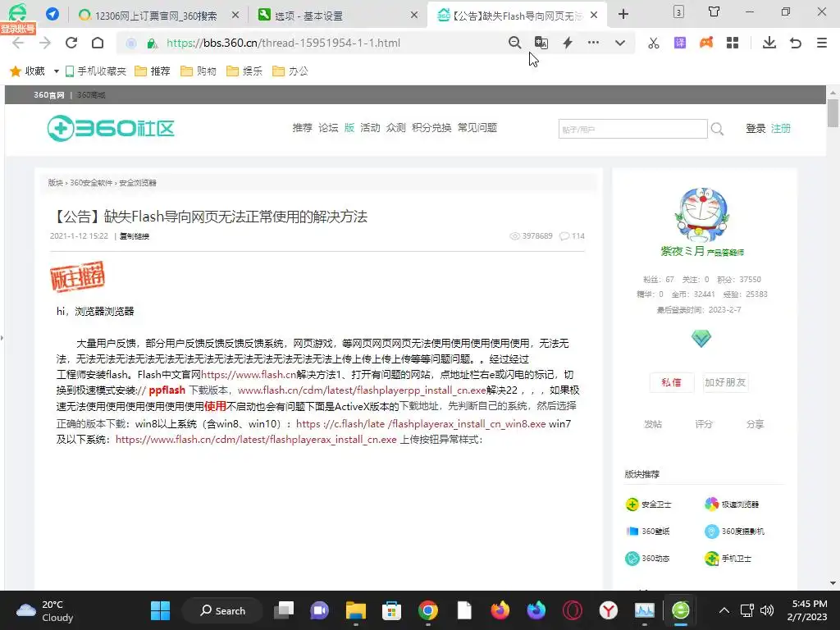Open the 手机收藏夹 bookmark

[x=95, y=71]
